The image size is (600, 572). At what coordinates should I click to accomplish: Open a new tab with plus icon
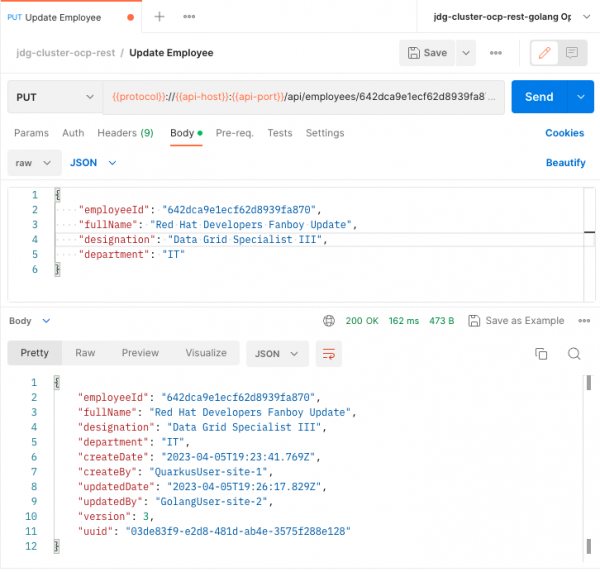pyautogui.click(x=160, y=17)
